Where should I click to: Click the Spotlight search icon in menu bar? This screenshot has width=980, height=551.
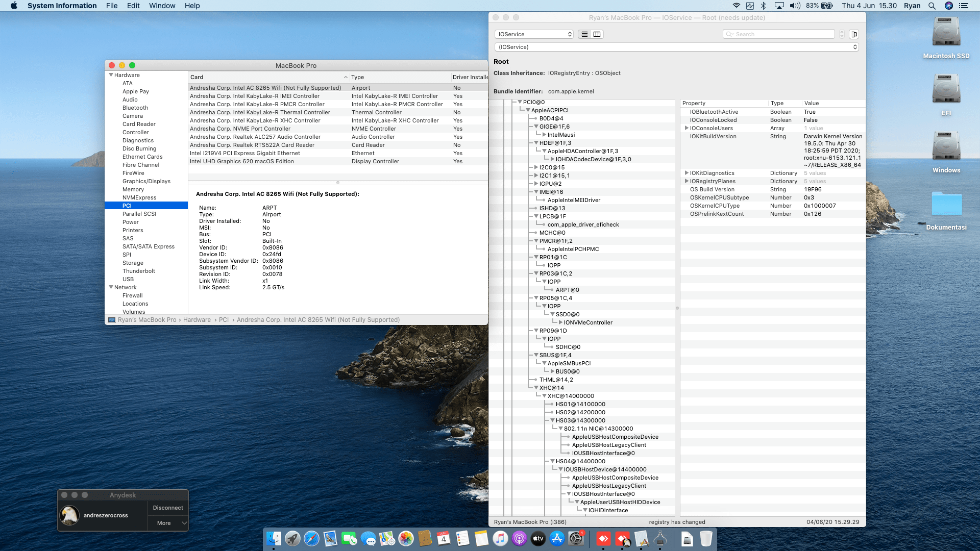coord(932,6)
